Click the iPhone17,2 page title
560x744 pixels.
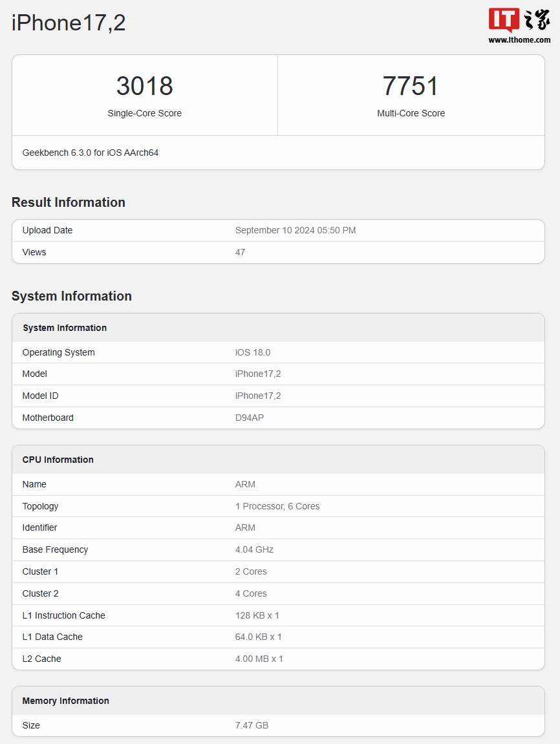69,23
